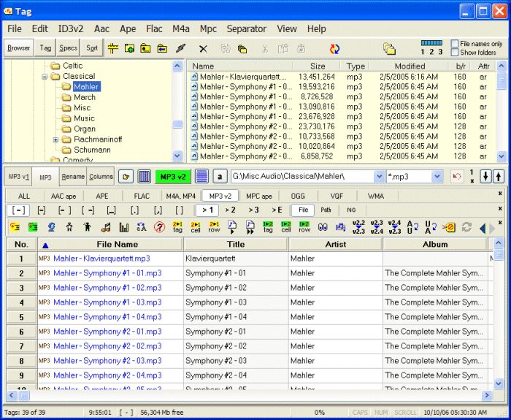Click the Modified column header
This screenshot has width=511, height=420.
(x=410, y=66)
